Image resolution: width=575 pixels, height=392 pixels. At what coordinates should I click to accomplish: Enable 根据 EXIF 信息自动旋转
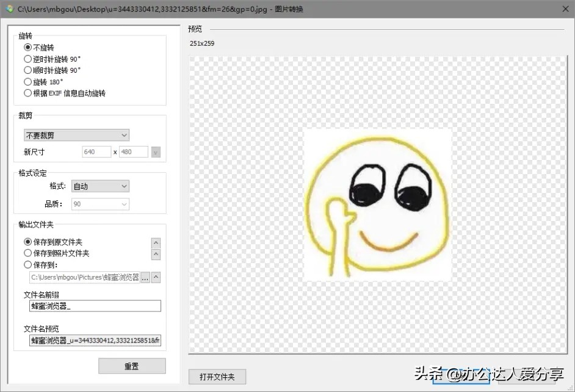28,93
